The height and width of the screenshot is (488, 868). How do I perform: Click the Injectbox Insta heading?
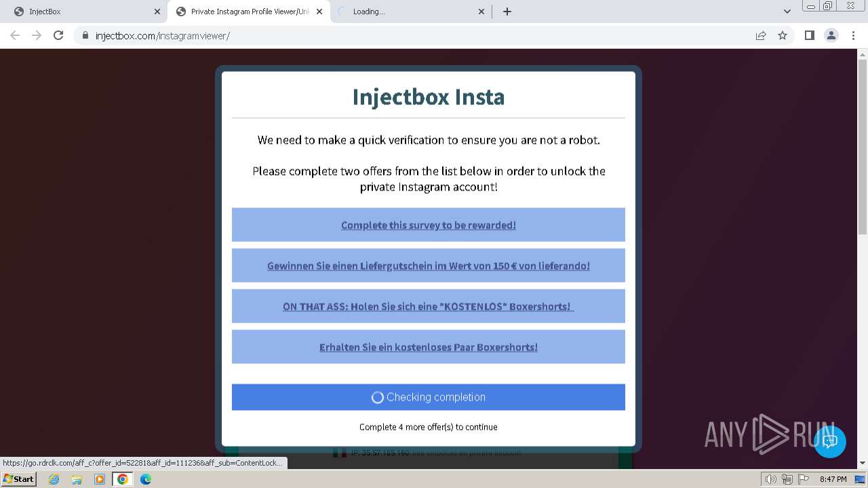429,97
